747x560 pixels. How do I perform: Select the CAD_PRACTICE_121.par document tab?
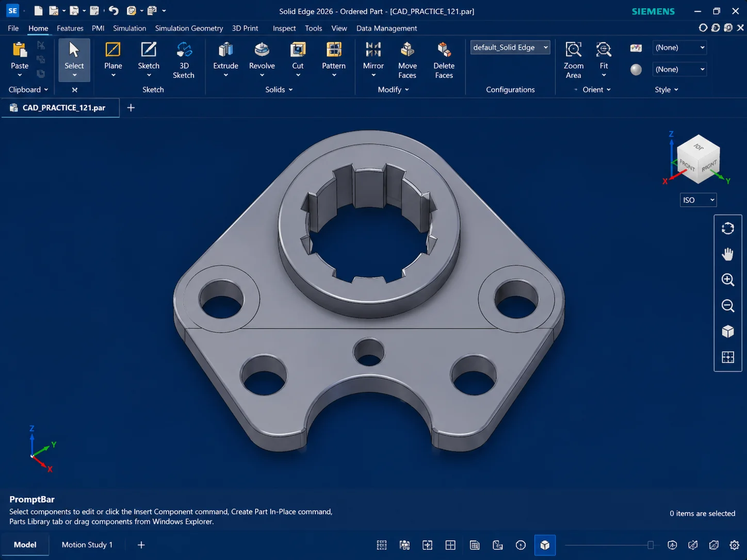pyautogui.click(x=60, y=108)
